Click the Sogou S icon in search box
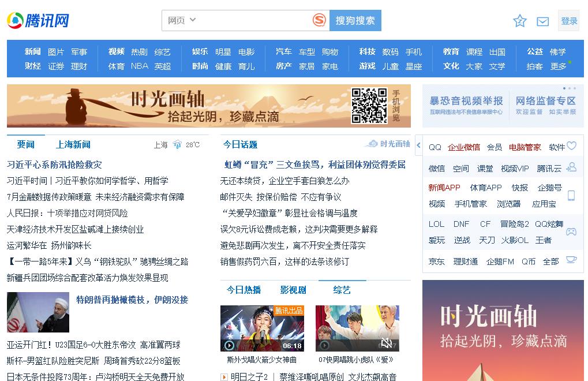Viewport: 588px width, 381px height. point(319,20)
